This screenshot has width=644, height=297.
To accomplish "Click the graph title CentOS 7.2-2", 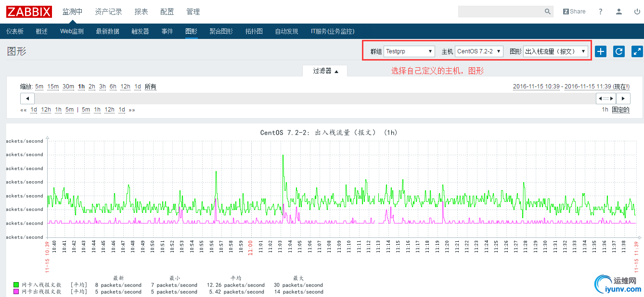I will coord(329,133).
